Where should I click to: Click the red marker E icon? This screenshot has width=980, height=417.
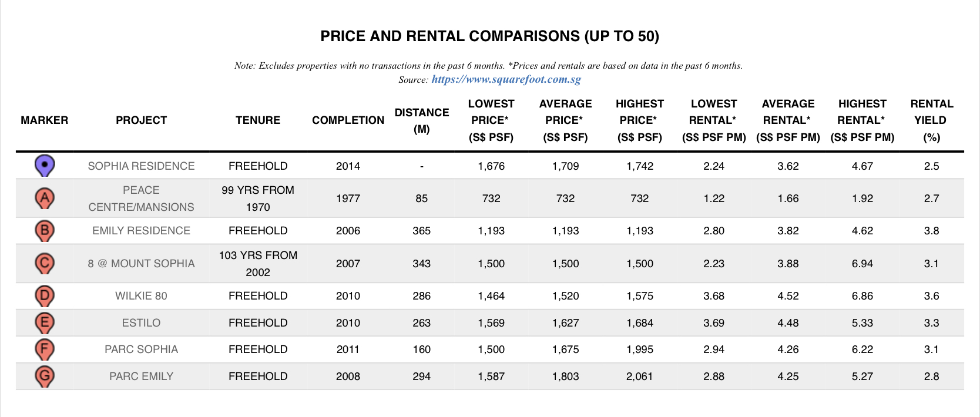click(45, 322)
